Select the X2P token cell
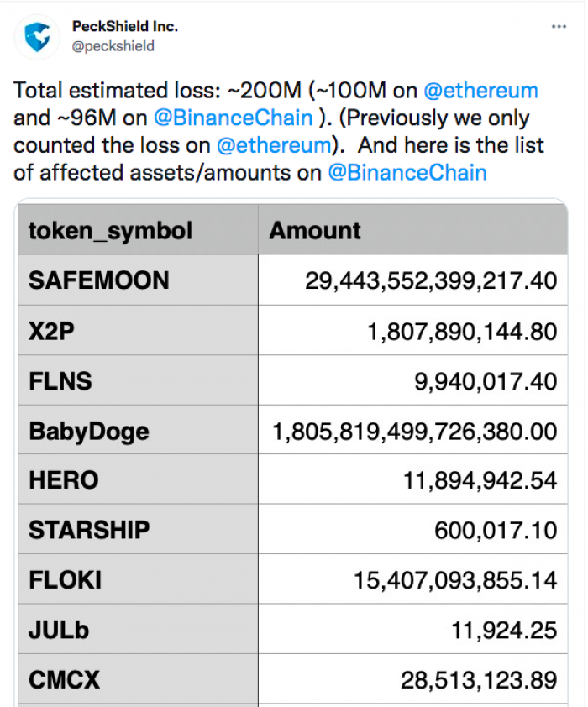This screenshot has height=707, width=588. coord(138,331)
